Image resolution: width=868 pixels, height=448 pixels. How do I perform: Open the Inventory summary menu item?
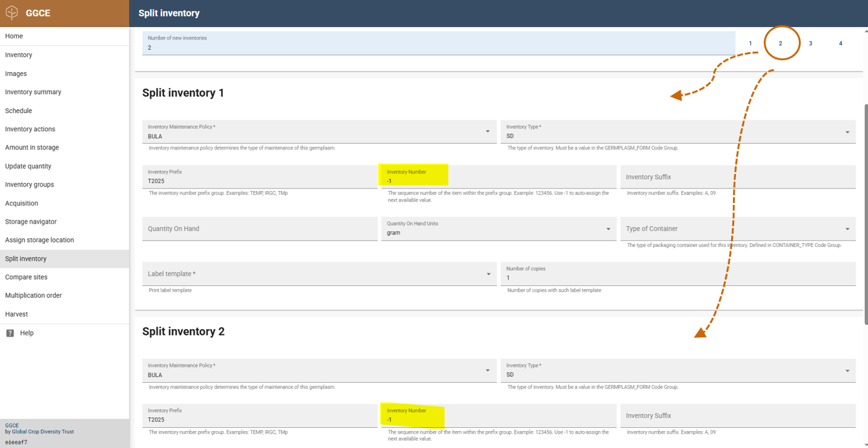click(x=33, y=92)
